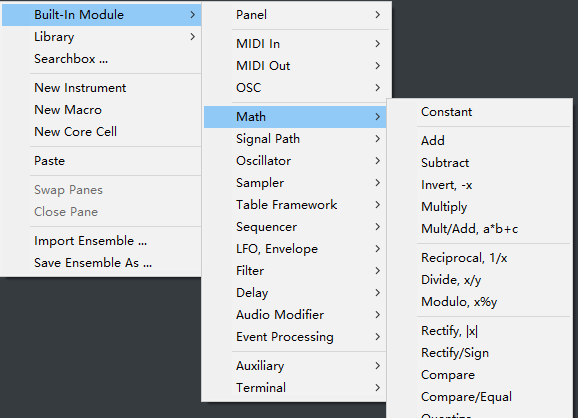Open the Oscillator submenu

point(295,161)
